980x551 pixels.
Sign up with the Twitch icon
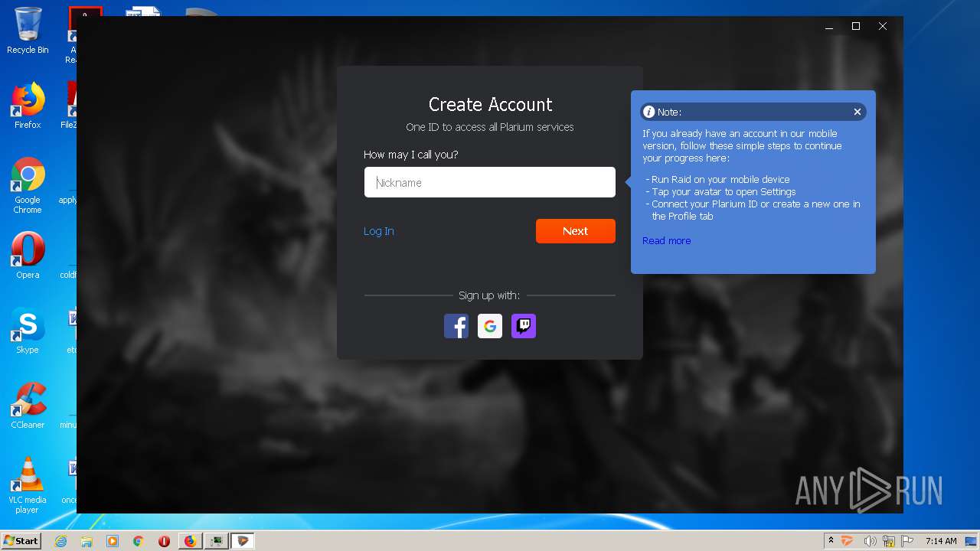[524, 326]
